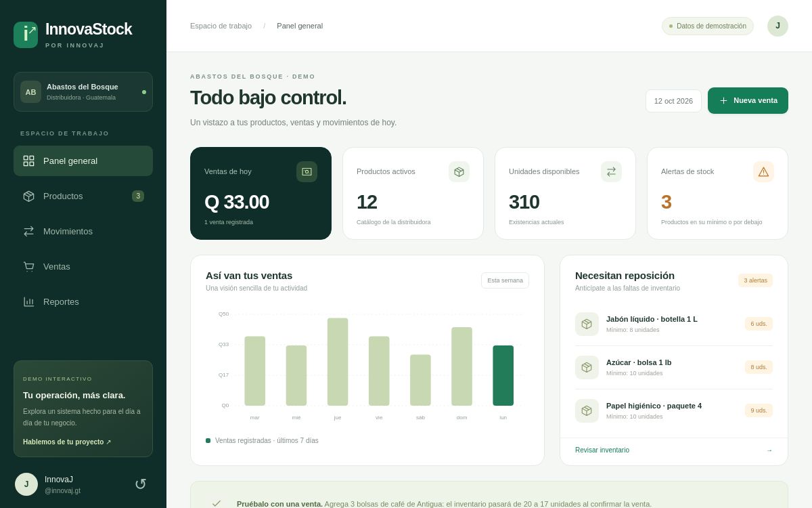
Task: Click the Movimientos arrows icon
Action: tap(28, 231)
